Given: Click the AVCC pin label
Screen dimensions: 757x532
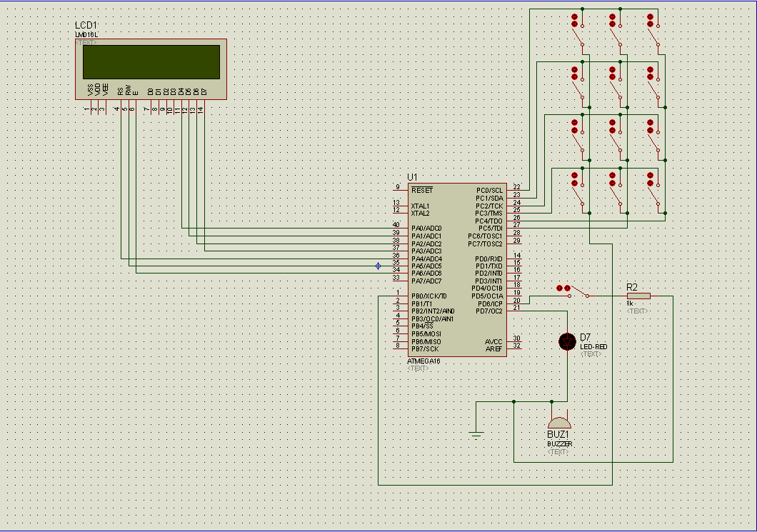Looking at the screenshot, I should (x=493, y=342).
